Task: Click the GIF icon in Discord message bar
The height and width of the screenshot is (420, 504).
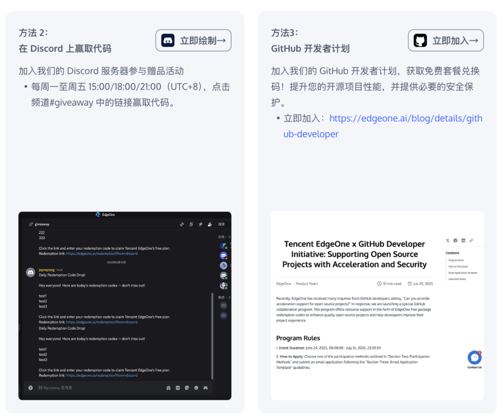Action: [178, 388]
